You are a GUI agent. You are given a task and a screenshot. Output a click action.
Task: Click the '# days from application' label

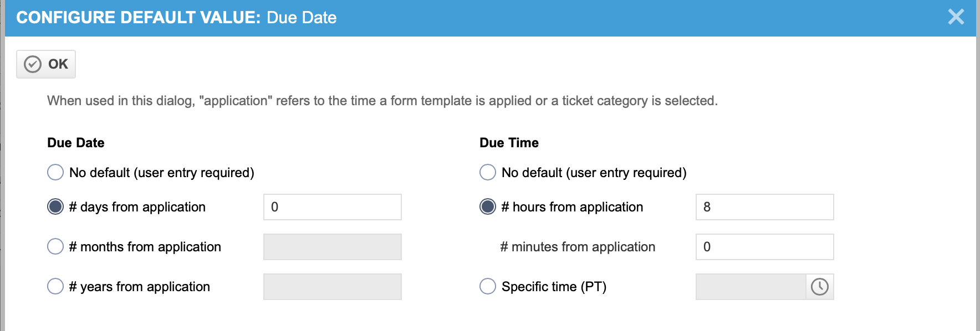click(x=137, y=207)
